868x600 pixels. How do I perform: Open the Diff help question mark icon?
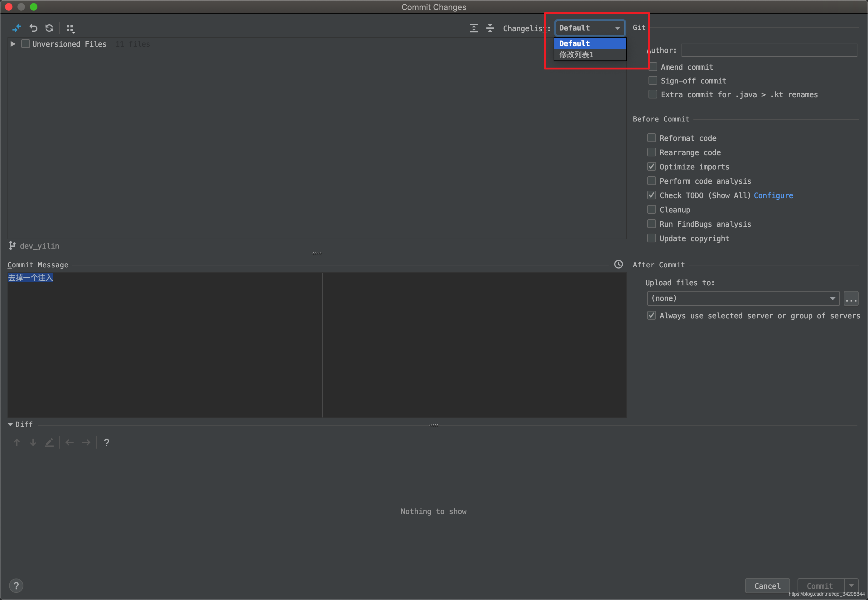tap(107, 442)
